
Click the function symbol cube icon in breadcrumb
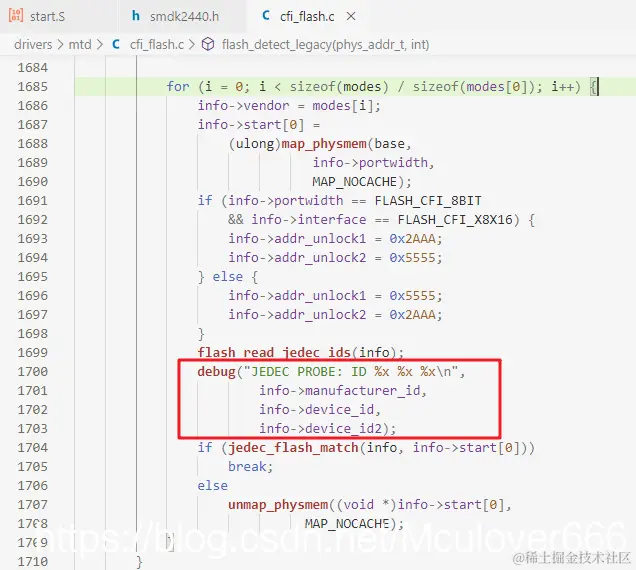coord(208,44)
